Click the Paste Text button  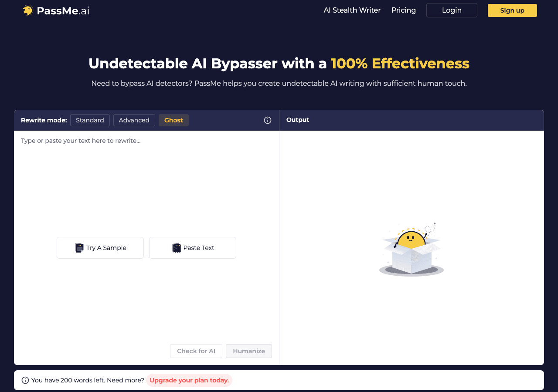click(193, 248)
